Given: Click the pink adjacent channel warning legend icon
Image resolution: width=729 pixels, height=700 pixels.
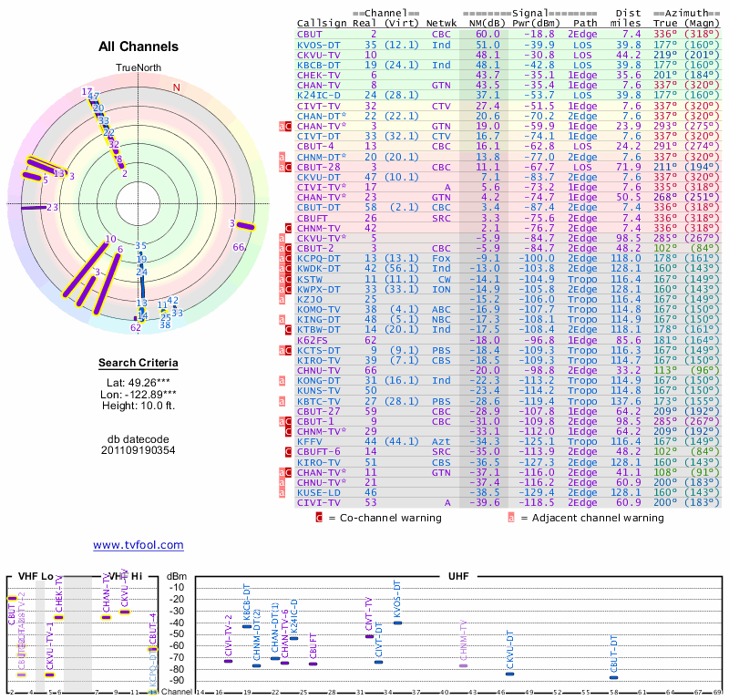Looking at the screenshot, I should pos(511,518).
